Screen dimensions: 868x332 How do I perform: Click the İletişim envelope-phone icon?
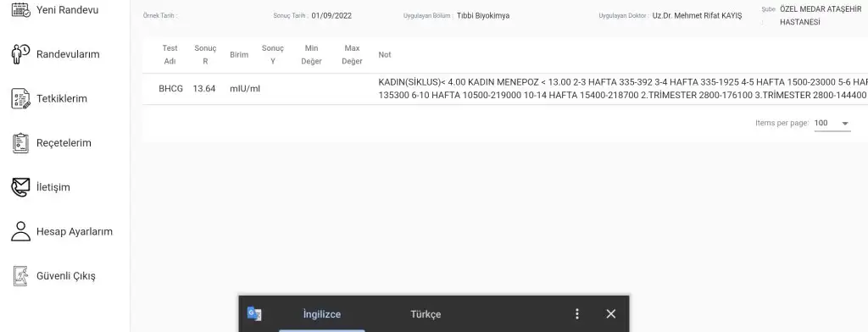pyautogui.click(x=21, y=187)
